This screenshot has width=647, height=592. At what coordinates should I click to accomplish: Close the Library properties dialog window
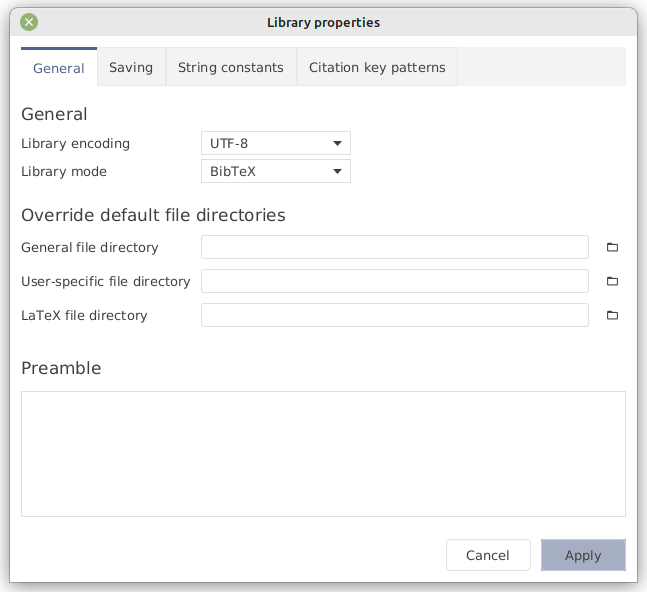tap(29, 22)
